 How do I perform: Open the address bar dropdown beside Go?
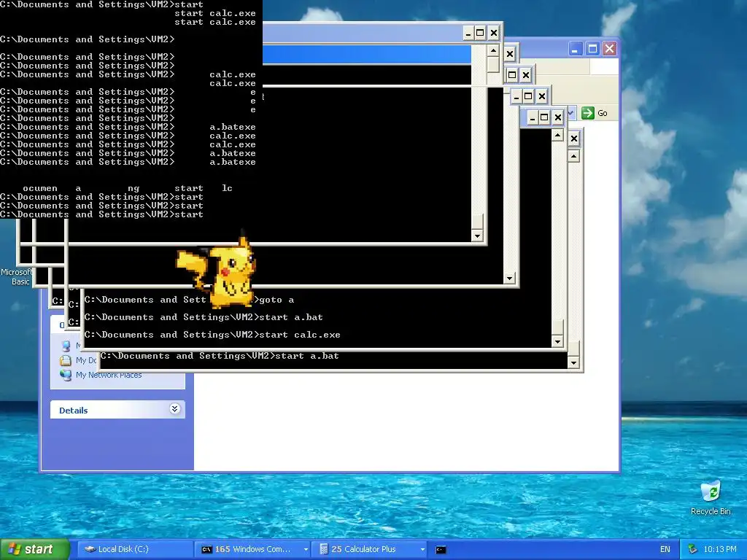pos(570,113)
